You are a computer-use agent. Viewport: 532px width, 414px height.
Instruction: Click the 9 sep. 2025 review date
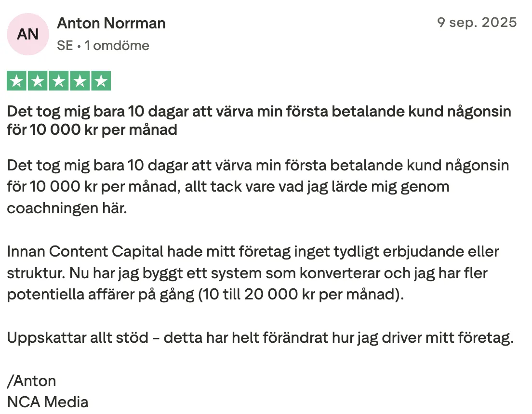(x=477, y=22)
